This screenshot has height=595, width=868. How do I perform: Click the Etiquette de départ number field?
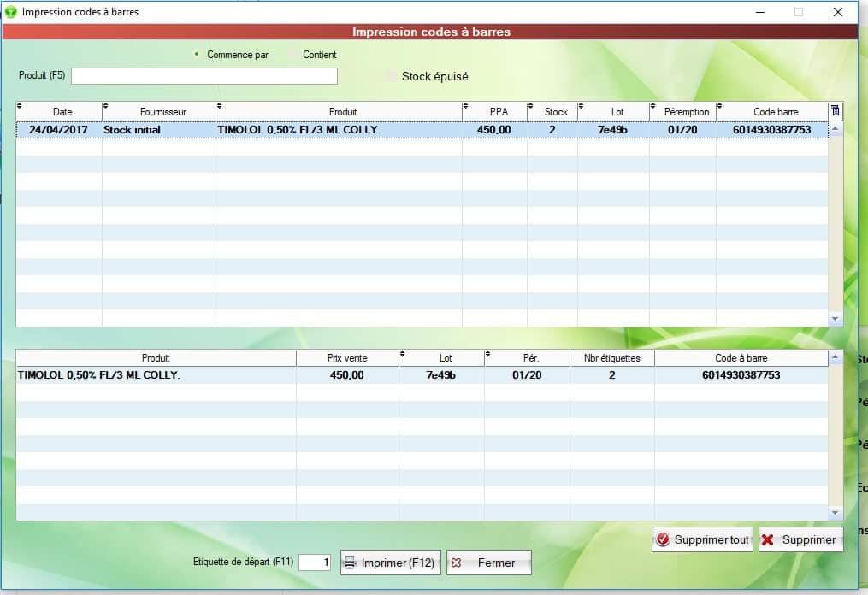315,563
